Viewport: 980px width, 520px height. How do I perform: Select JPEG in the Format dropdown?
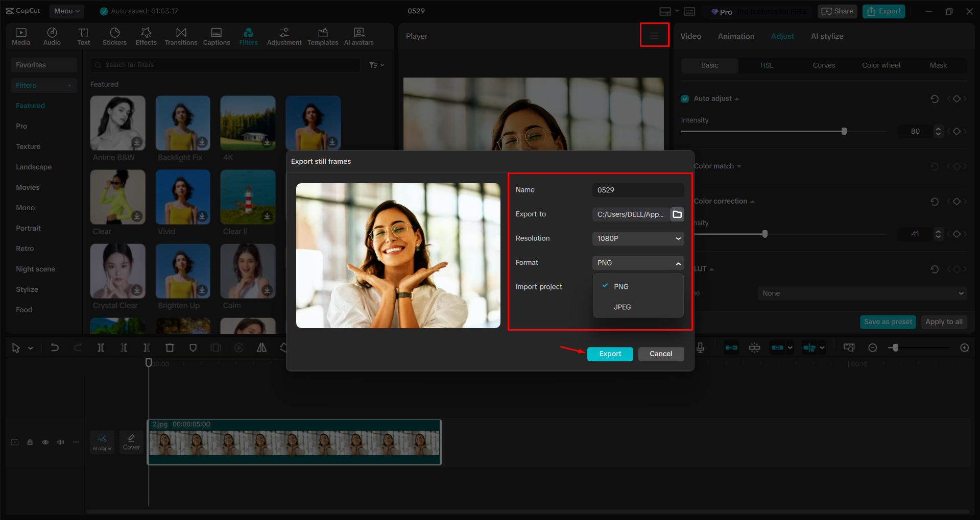click(623, 307)
